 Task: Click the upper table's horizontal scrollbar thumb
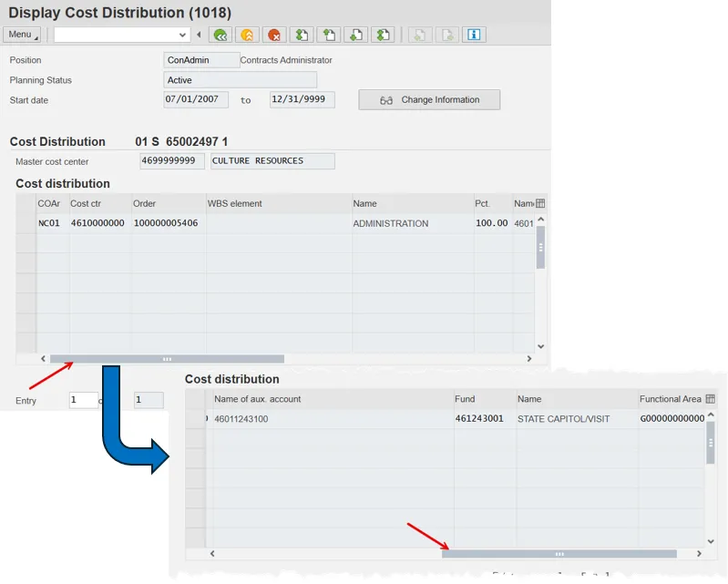(x=167, y=359)
